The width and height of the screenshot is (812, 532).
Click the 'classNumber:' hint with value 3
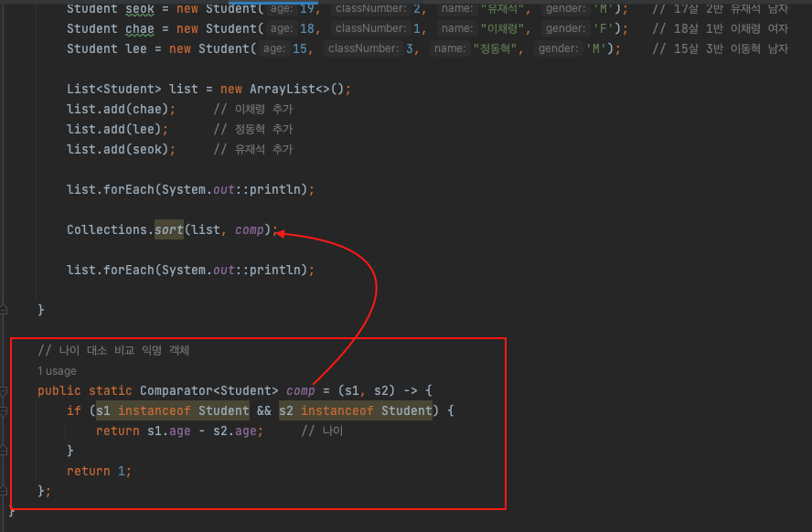coord(364,48)
